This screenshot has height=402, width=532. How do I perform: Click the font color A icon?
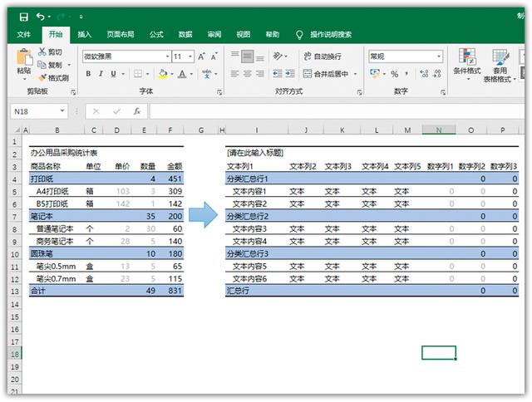click(182, 74)
